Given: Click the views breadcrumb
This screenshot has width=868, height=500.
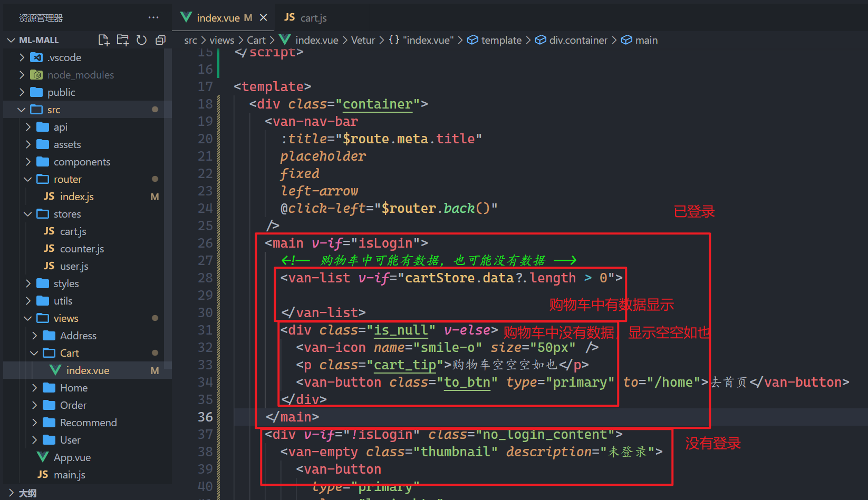Looking at the screenshot, I should 221,40.
